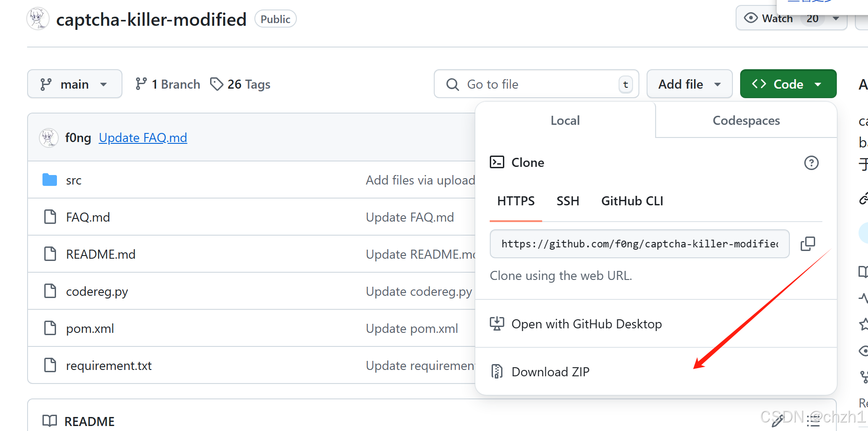This screenshot has width=868, height=431.
Task: Open the codereg.py file
Action: (97, 291)
